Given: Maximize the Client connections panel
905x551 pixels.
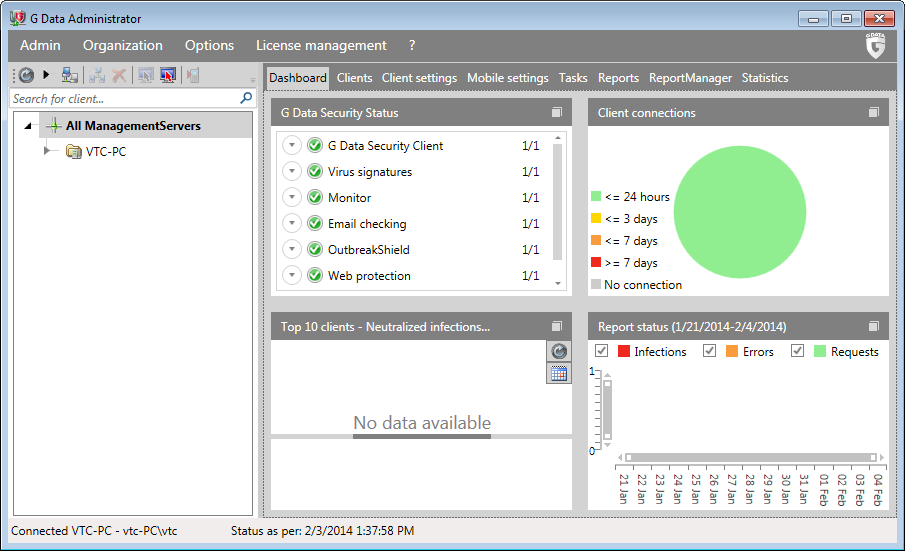Looking at the screenshot, I should (x=874, y=113).
